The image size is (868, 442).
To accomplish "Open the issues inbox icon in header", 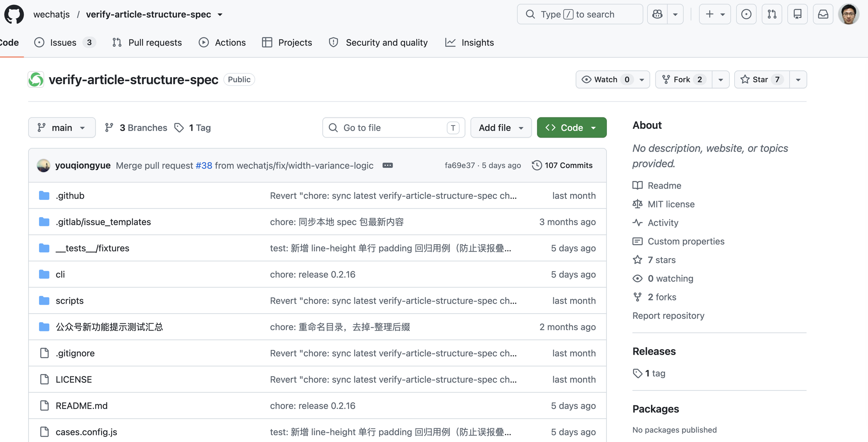I will click(746, 14).
